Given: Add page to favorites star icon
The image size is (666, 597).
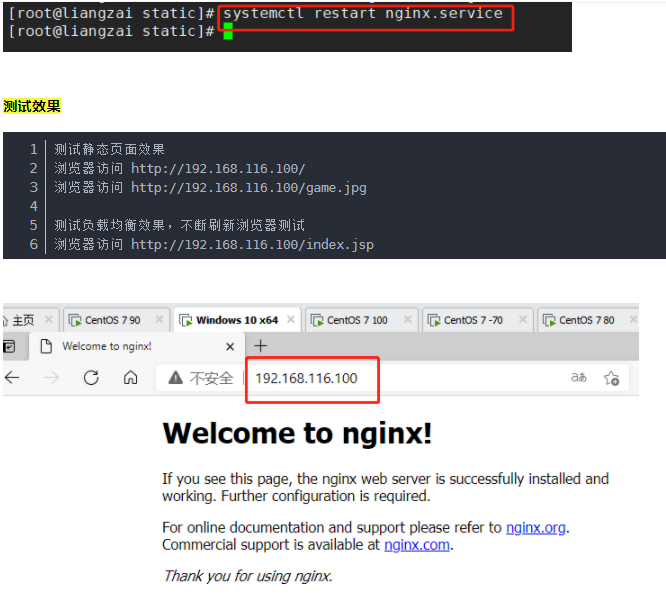Looking at the screenshot, I should tap(611, 377).
